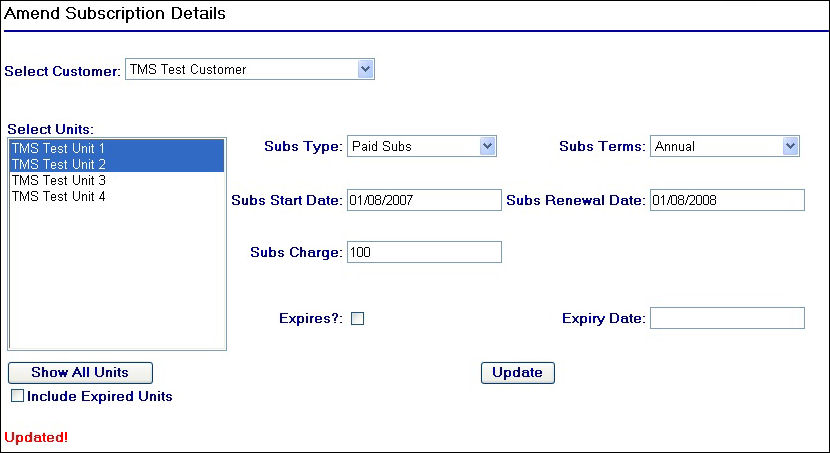Click the Subs Charge input box
Viewport: 830px width, 453px height.
click(x=423, y=252)
